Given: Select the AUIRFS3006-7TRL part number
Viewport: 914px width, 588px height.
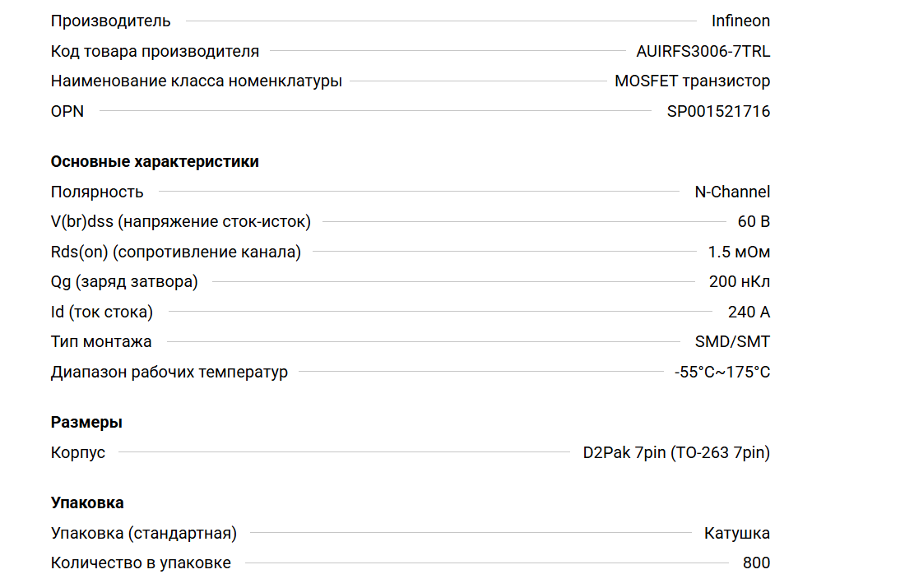Looking at the screenshot, I should (x=703, y=51).
